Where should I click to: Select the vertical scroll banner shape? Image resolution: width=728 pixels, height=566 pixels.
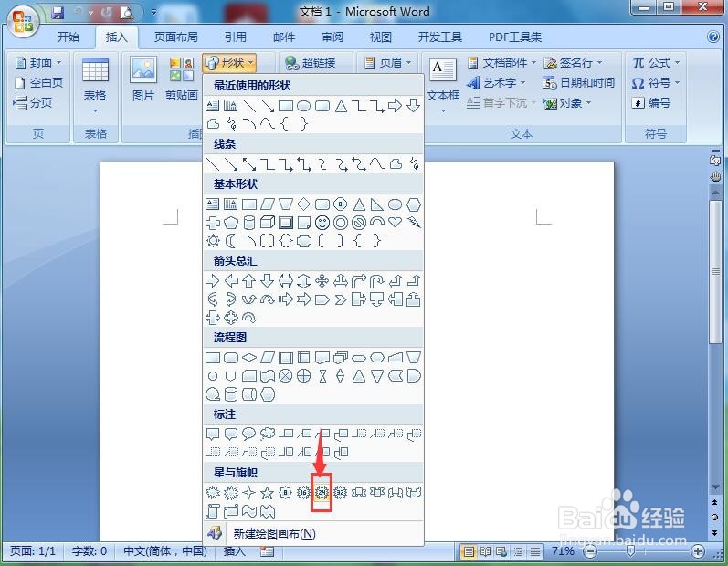(212, 511)
